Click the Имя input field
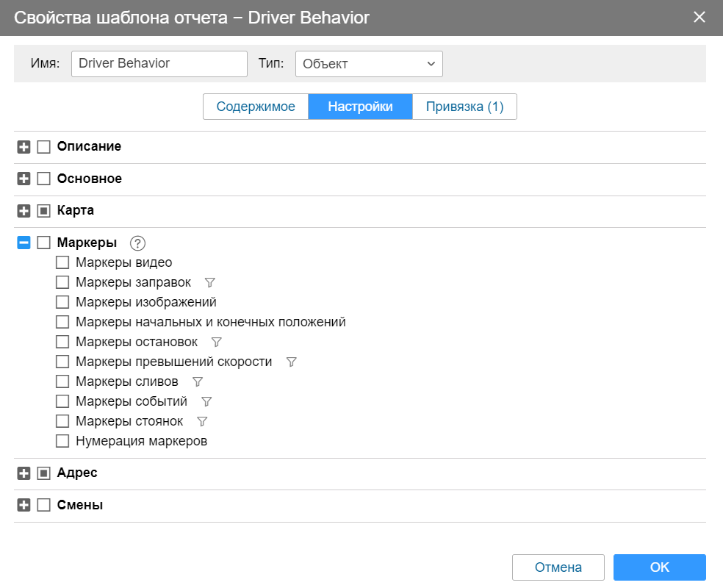 tap(159, 63)
